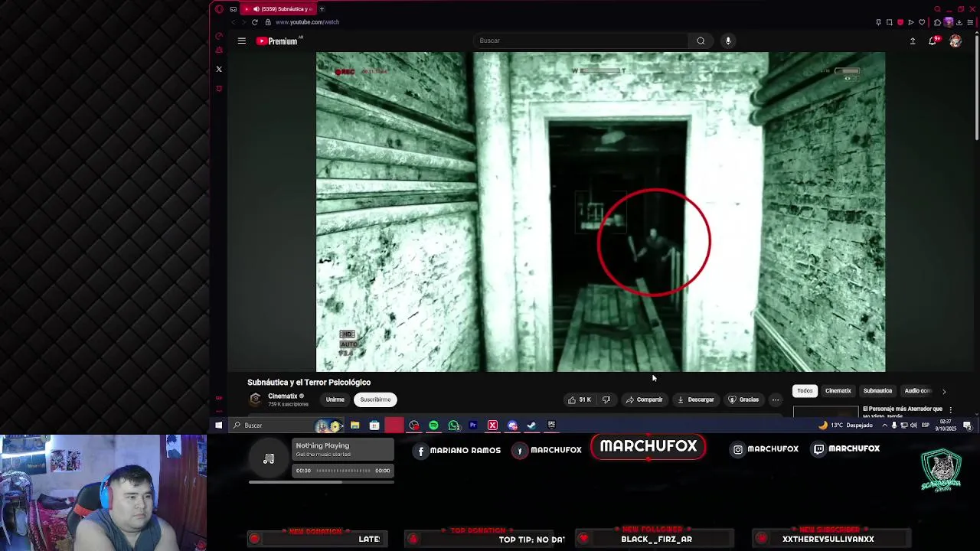Click the YouTube search magnifier button

click(x=701, y=41)
